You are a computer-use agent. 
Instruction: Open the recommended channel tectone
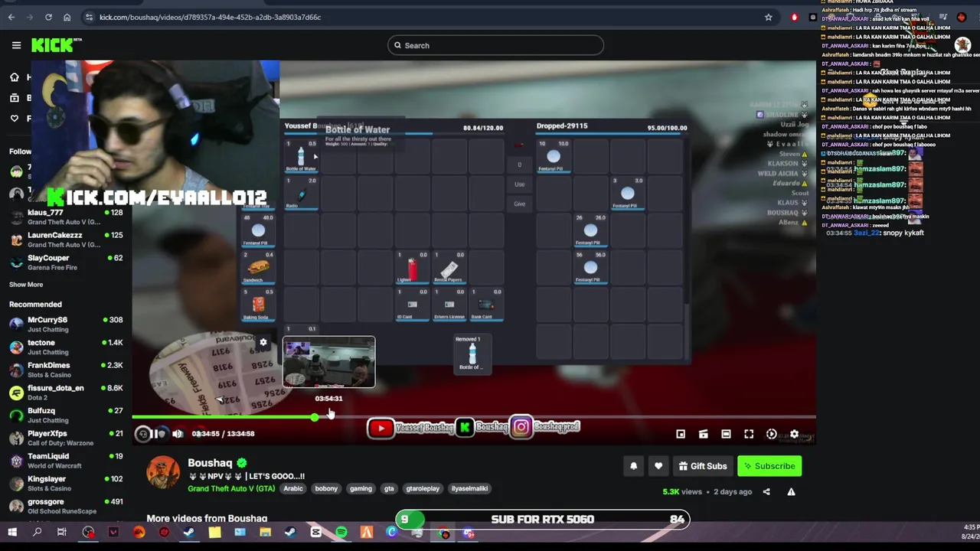coord(66,347)
